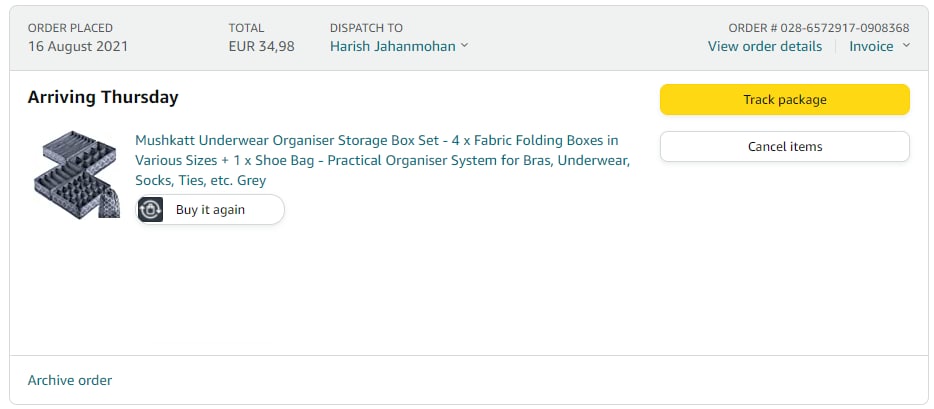
Task: Click the Cancel items button
Action: coord(784,146)
